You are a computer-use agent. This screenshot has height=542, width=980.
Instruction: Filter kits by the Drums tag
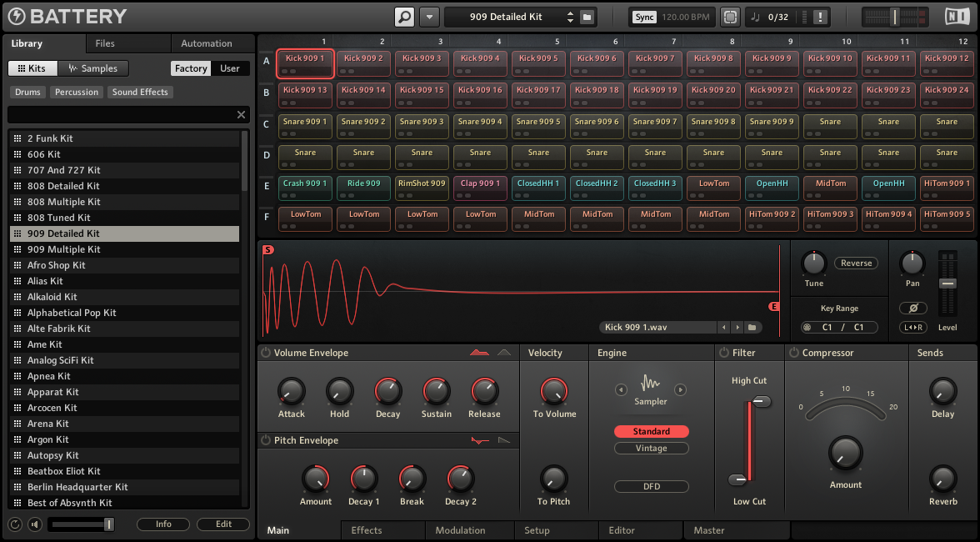pyautogui.click(x=27, y=92)
